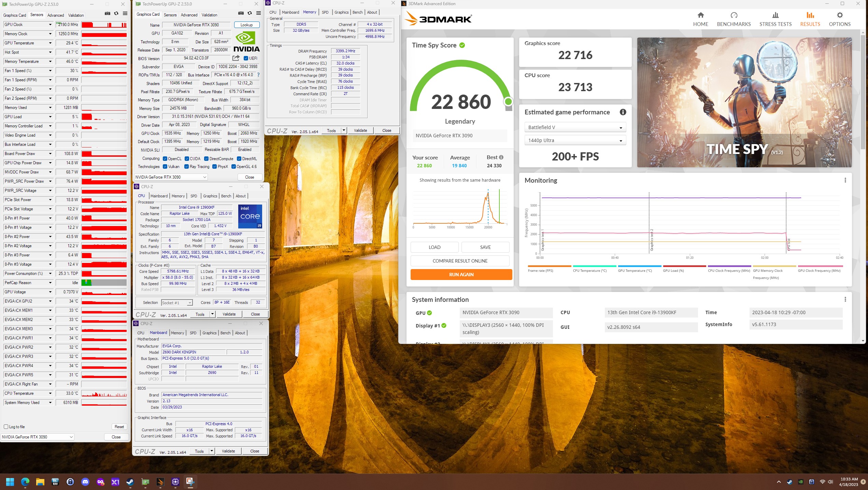868x490 pixels.
Task: Click Reset button in GPU-Z Sensors
Action: 119,427
